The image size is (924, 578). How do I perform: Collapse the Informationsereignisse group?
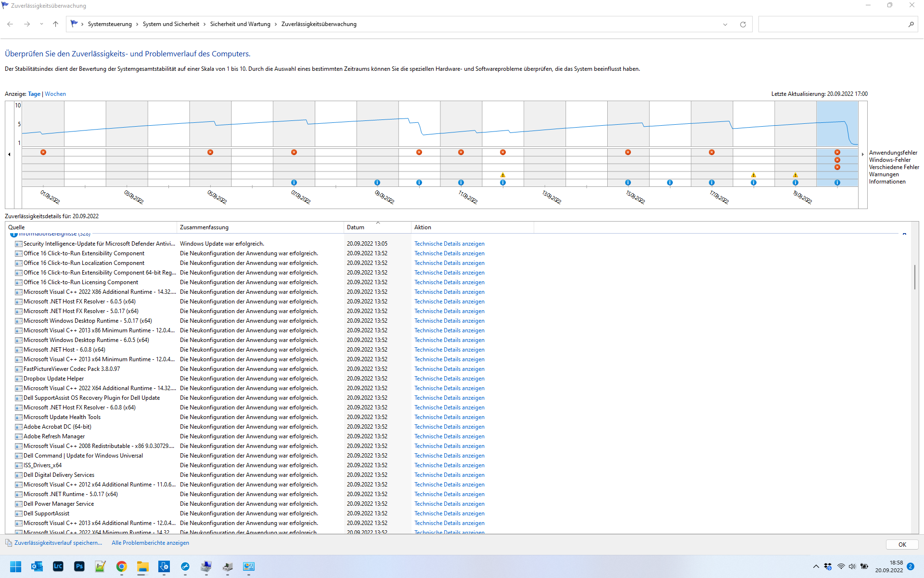tap(904, 234)
